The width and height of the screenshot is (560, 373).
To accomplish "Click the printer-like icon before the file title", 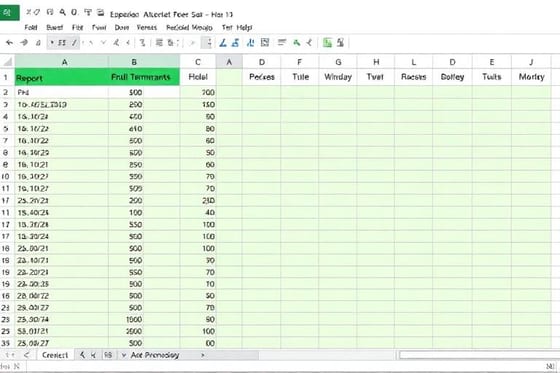I will 101,13.
